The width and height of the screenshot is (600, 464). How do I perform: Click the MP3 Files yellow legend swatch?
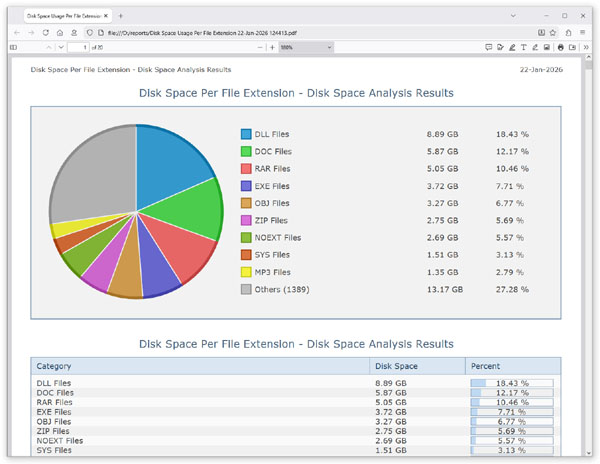pyautogui.click(x=246, y=272)
